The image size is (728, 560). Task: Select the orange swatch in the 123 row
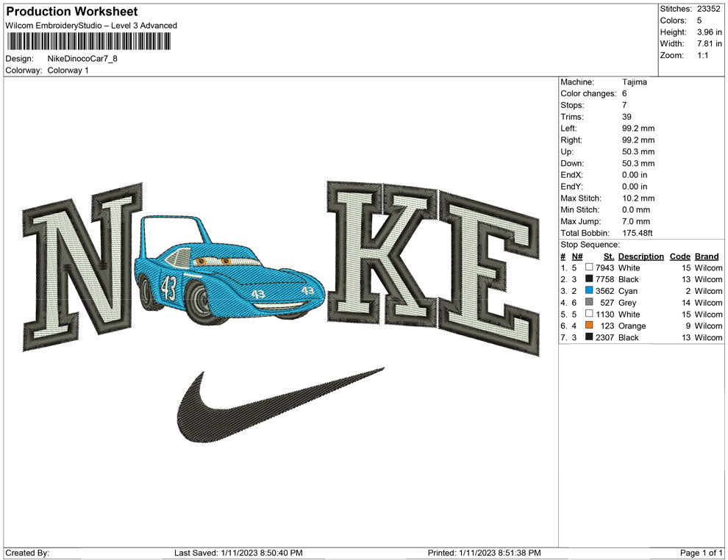[589, 326]
